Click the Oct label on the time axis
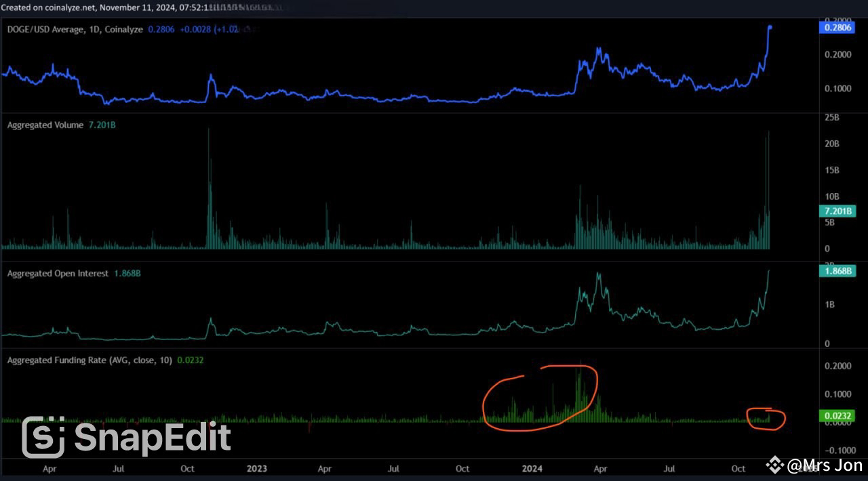The height and width of the screenshot is (481, 868). [x=738, y=468]
